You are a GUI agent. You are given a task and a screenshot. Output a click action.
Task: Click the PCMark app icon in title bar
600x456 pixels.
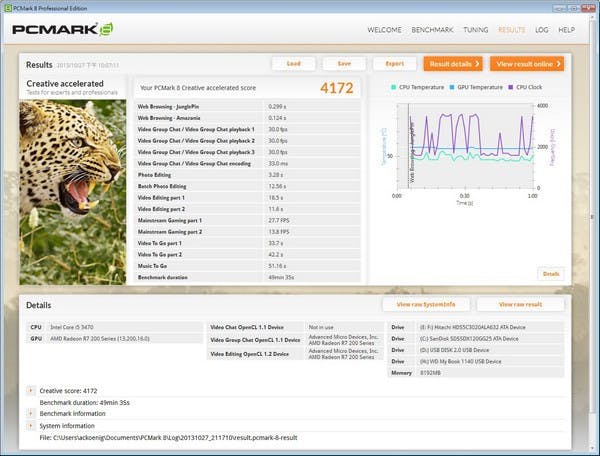(x=7, y=6)
